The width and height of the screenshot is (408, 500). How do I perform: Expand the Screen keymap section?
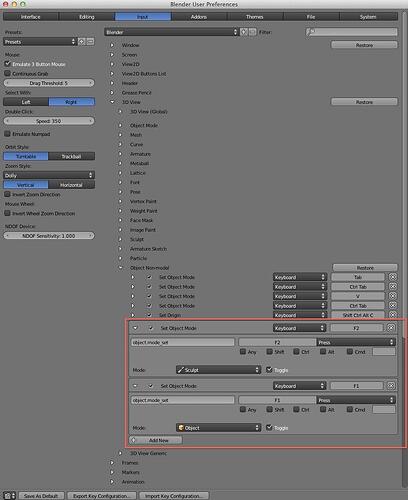112,54
